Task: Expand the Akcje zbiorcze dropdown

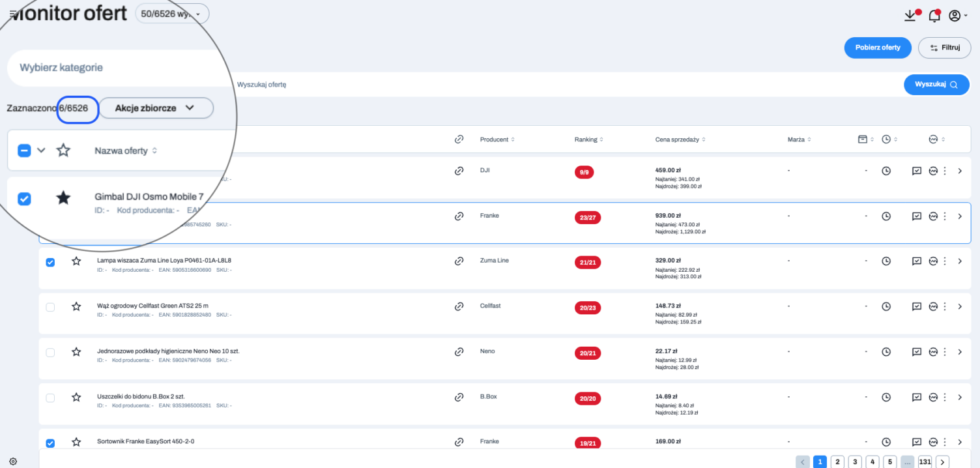Action: point(156,108)
